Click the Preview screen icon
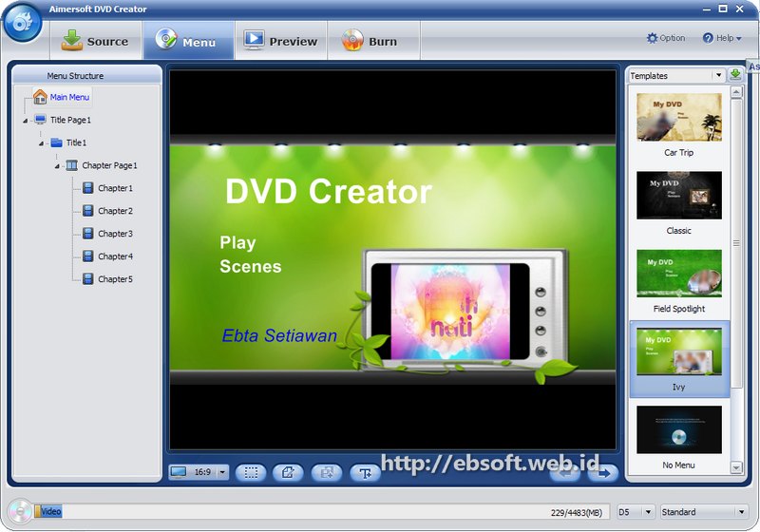Image resolution: width=760 pixels, height=532 pixels. (254, 40)
